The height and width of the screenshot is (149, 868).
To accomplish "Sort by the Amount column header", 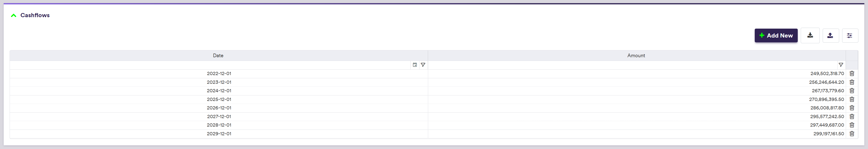I will [x=636, y=56].
